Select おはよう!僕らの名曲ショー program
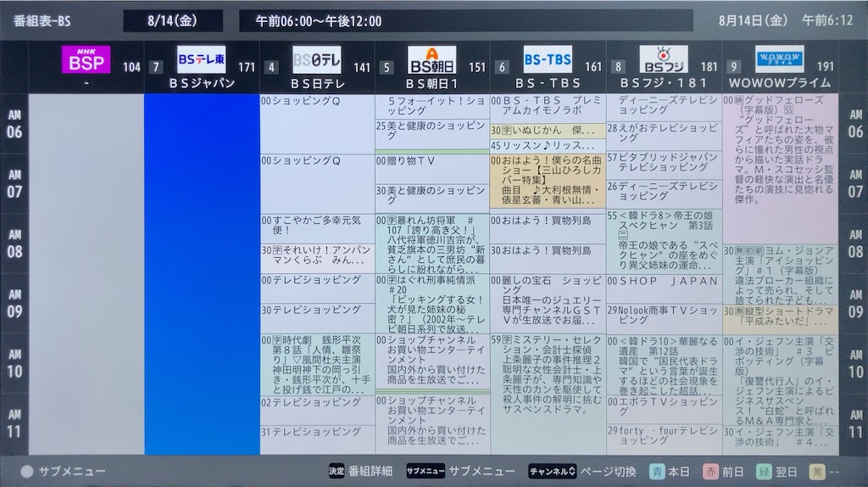 click(x=548, y=182)
